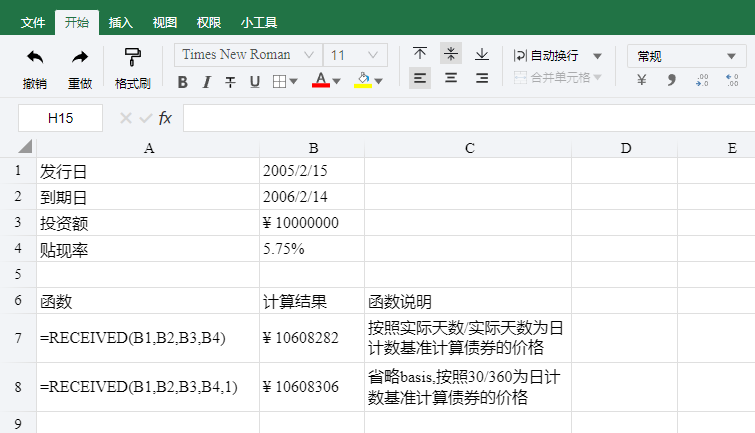The height and width of the screenshot is (433, 755).
Task: Switch to the 开始 tab
Action: (x=77, y=23)
